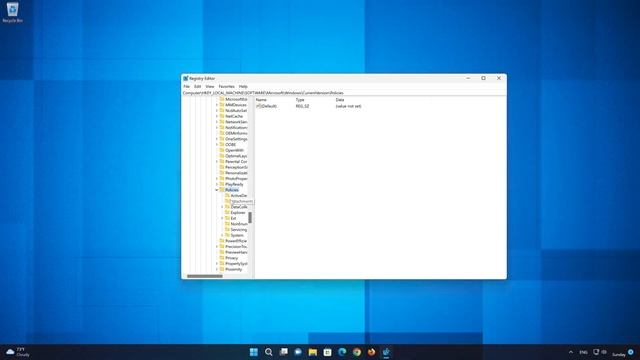
Task: Click the Explorer folder icon under Policies
Action: [227, 213]
